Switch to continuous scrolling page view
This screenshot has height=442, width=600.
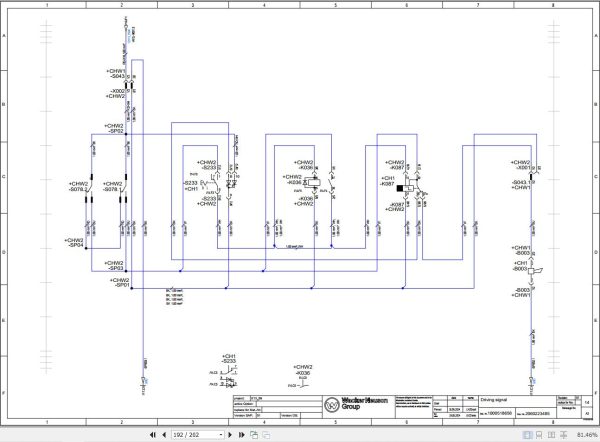click(x=539, y=435)
